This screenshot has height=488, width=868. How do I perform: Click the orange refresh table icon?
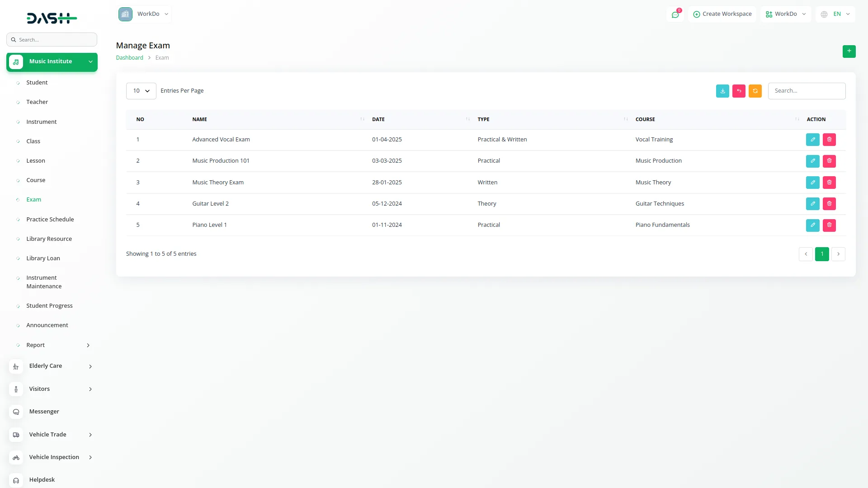tap(755, 91)
